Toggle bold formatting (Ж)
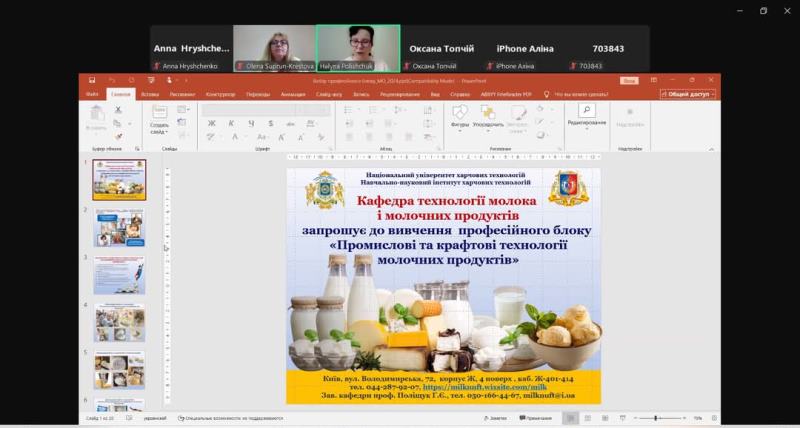This screenshot has height=428, width=800. (x=213, y=123)
